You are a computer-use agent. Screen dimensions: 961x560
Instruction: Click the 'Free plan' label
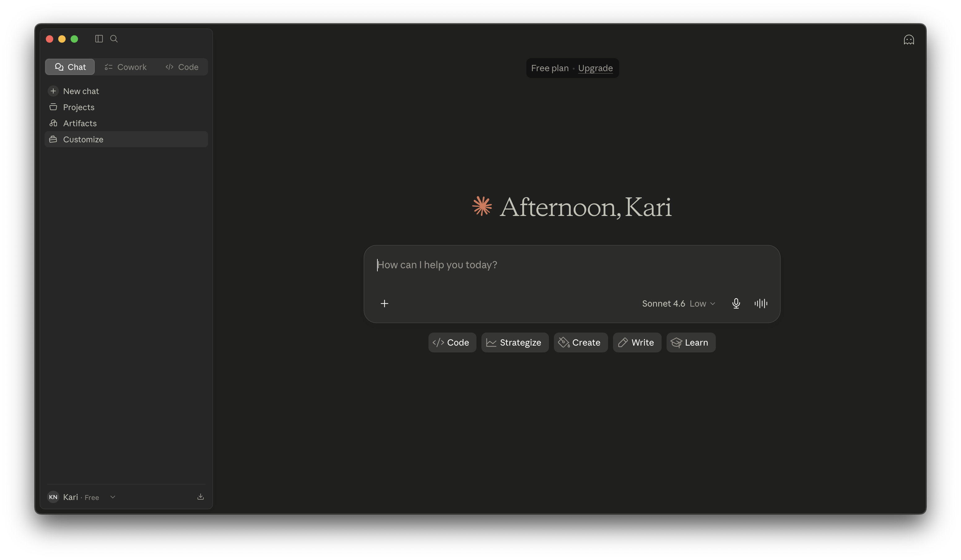click(x=550, y=68)
